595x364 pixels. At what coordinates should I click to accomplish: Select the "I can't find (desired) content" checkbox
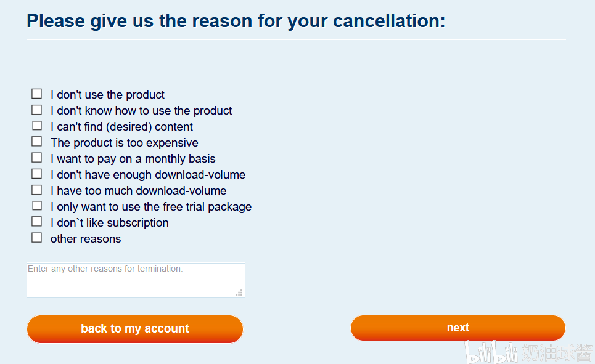[x=37, y=126]
